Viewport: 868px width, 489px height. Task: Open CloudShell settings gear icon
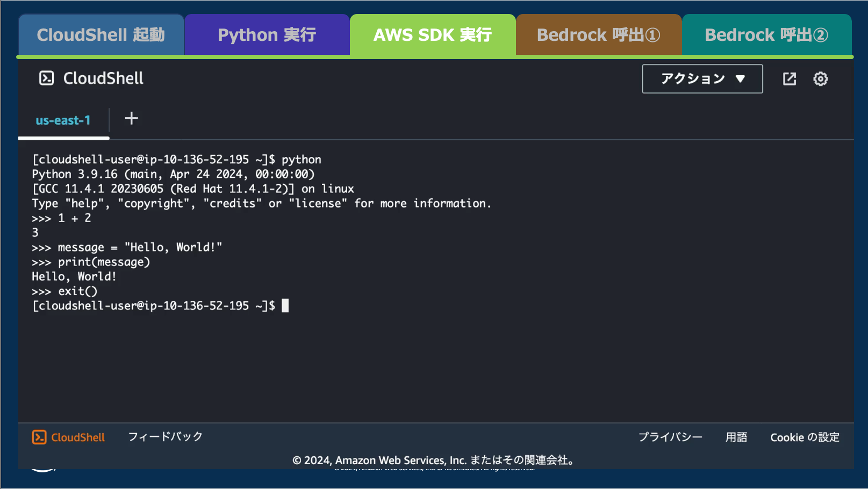pyautogui.click(x=821, y=79)
